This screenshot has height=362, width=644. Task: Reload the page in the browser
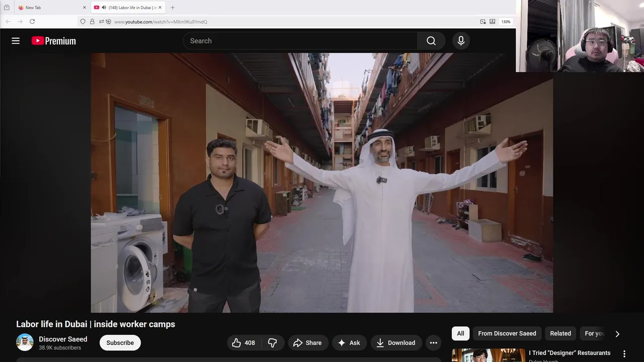(x=32, y=22)
